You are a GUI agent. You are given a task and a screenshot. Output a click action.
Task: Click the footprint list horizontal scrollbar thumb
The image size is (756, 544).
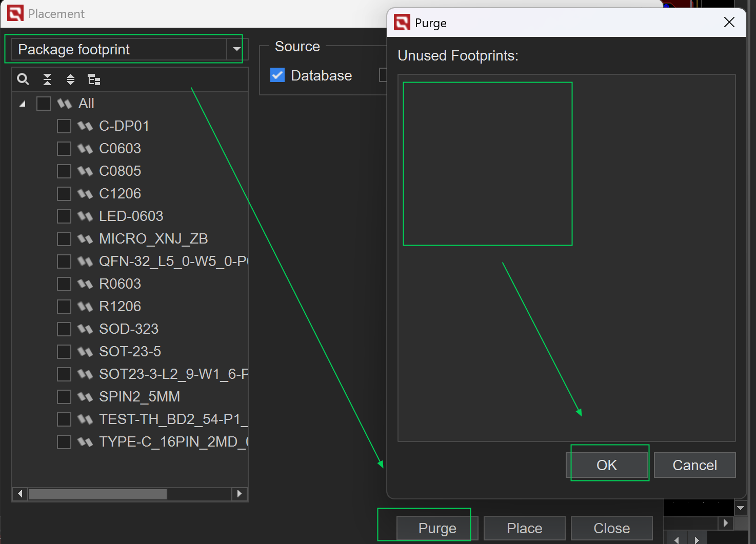pyautogui.click(x=97, y=494)
